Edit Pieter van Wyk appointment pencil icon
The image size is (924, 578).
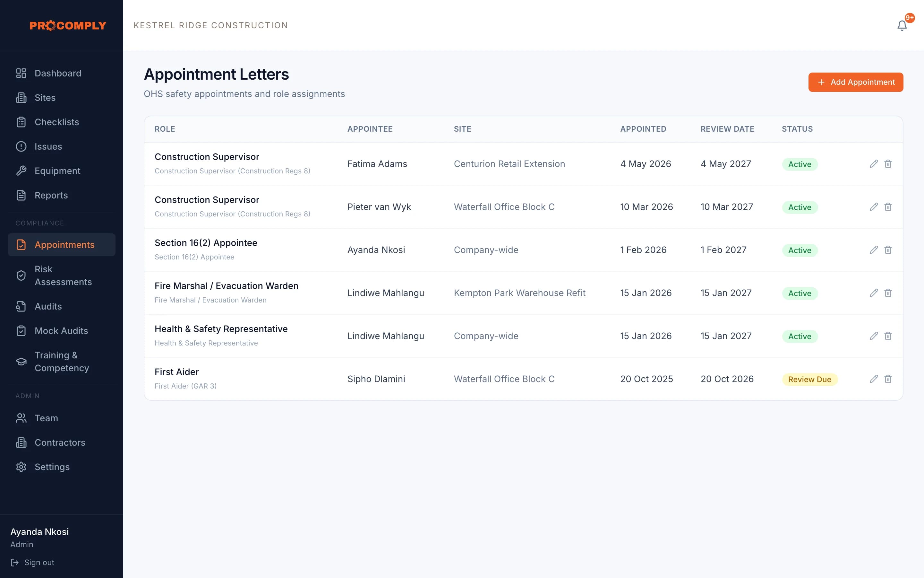(874, 207)
